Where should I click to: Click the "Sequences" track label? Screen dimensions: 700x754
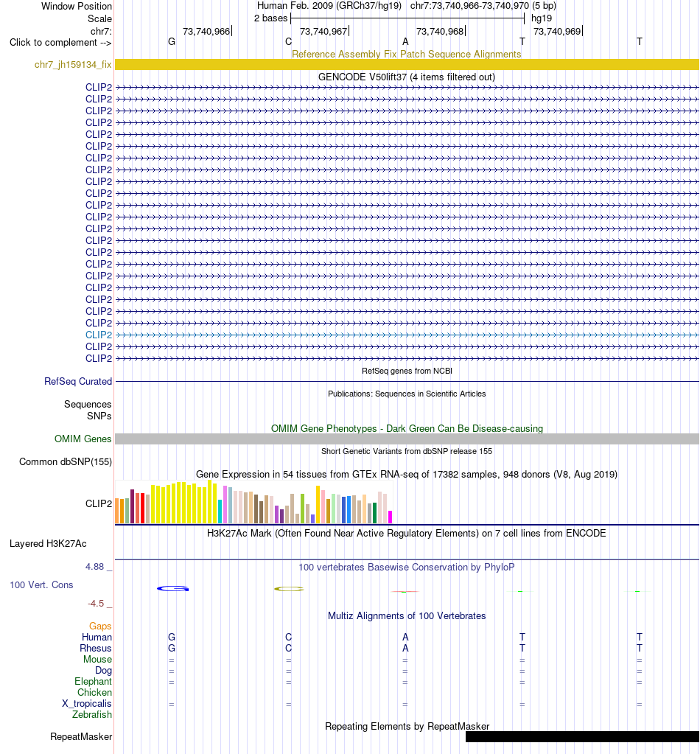coord(88,405)
